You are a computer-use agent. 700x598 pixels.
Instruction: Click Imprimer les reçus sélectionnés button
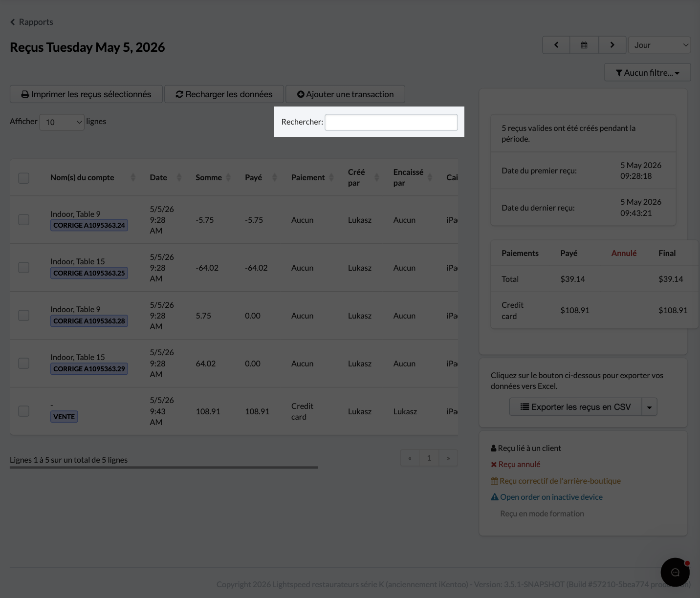pyautogui.click(x=86, y=94)
